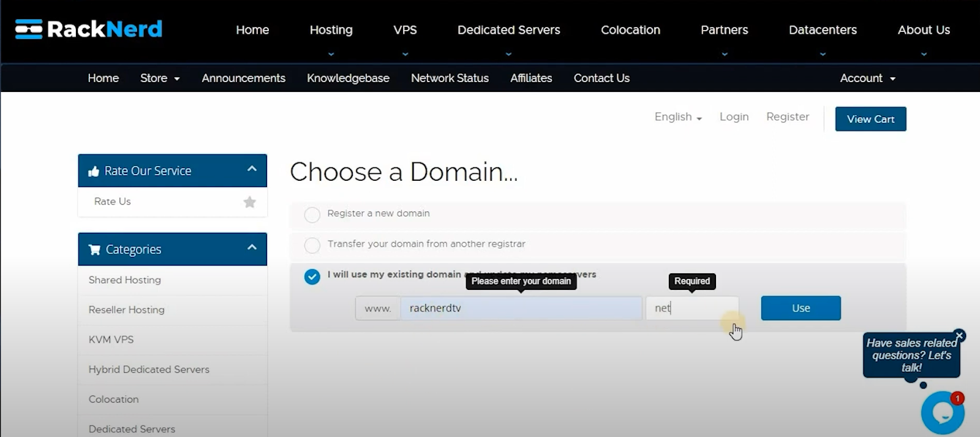
Task: Open Dedicated Servers category in sidebar
Action: (132, 429)
